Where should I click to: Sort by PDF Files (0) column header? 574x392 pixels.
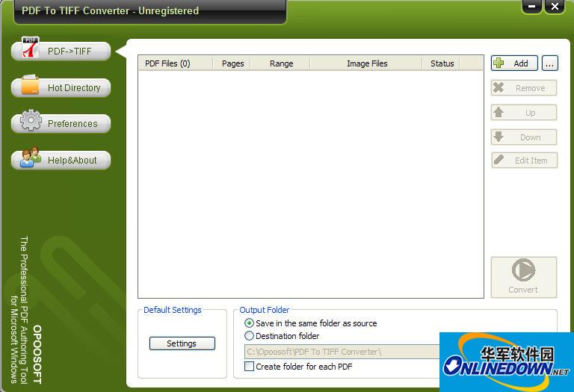tap(176, 63)
